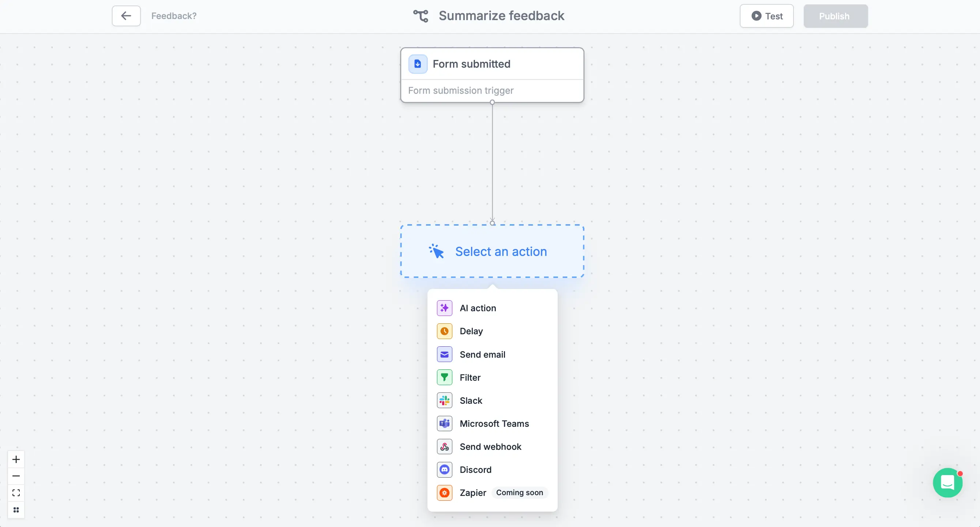980x527 pixels.
Task: Click the Zapier icon
Action: coord(444,492)
